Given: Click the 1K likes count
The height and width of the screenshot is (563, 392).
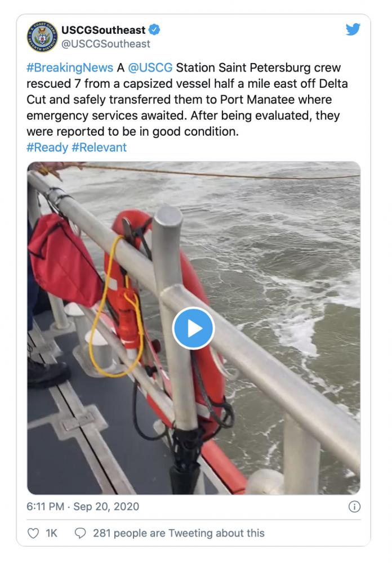Looking at the screenshot, I should 51,533.
